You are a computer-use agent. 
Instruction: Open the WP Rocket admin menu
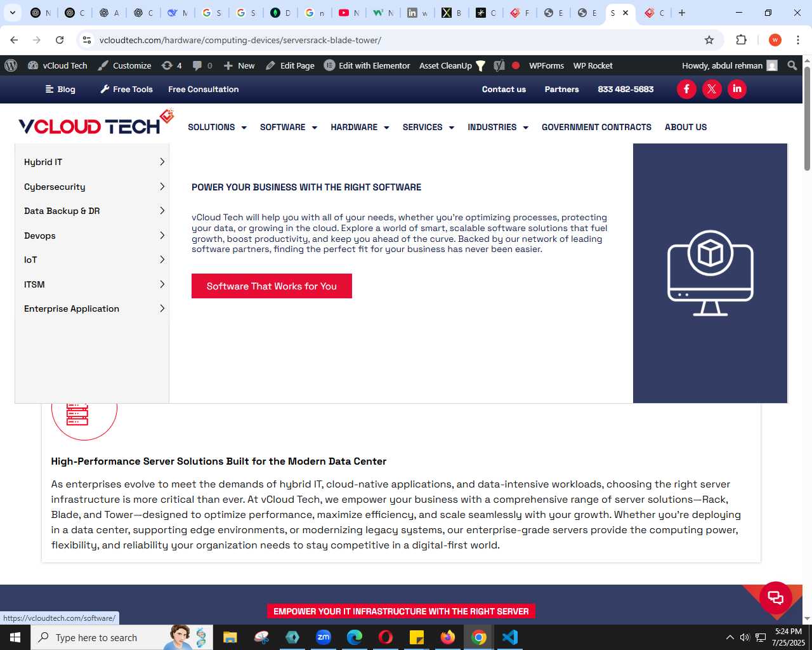[593, 65]
